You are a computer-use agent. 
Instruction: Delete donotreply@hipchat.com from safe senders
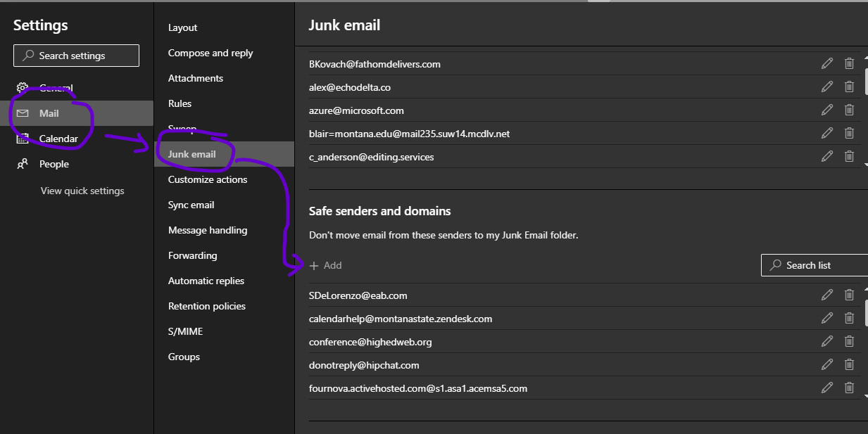tap(849, 365)
